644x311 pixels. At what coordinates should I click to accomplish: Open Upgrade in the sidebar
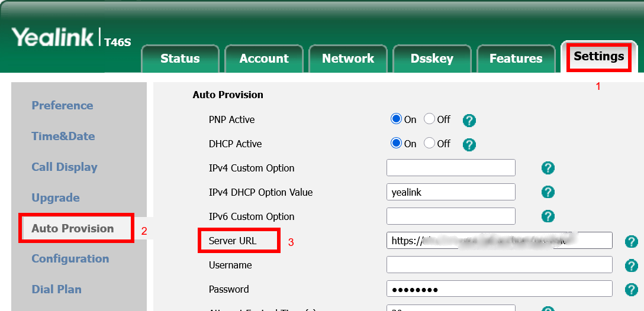(x=56, y=197)
